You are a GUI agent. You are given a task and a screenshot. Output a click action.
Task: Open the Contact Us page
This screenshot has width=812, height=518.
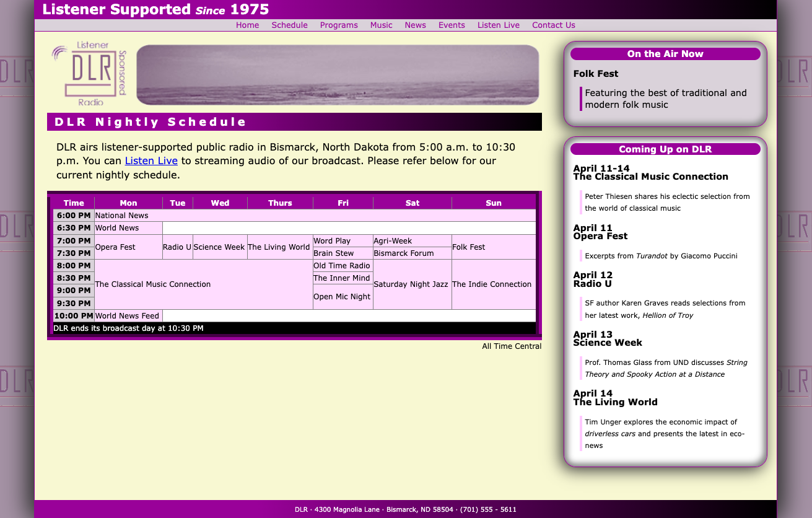tap(553, 25)
